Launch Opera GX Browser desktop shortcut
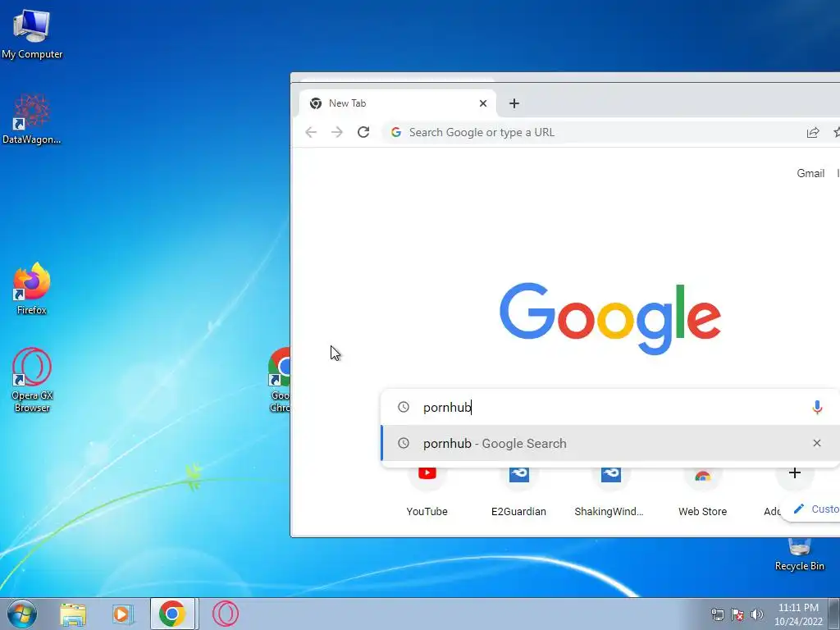Image resolution: width=840 pixels, height=630 pixels. coord(32,379)
